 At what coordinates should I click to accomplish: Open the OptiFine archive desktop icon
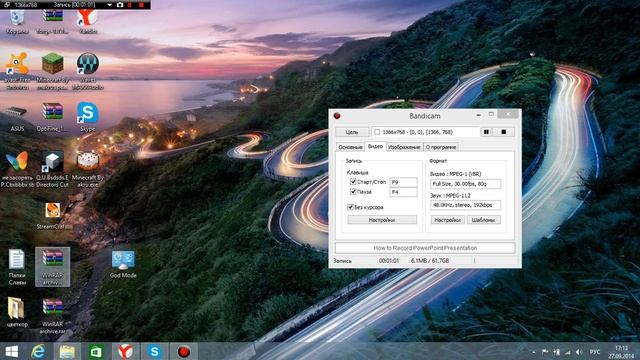53,117
